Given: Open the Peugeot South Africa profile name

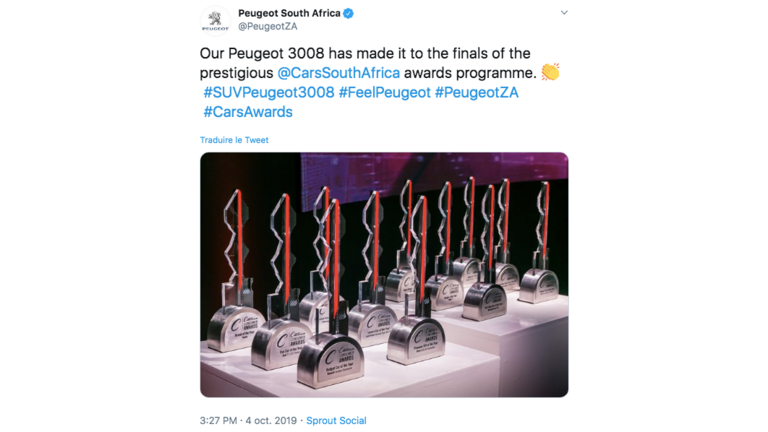Looking at the screenshot, I should [x=289, y=13].
